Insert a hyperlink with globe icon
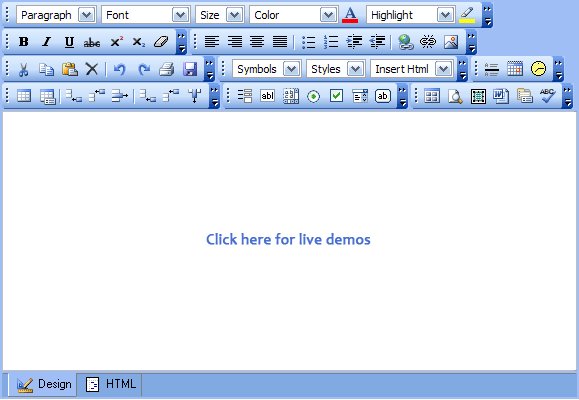 pyautogui.click(x=405, y=42)
